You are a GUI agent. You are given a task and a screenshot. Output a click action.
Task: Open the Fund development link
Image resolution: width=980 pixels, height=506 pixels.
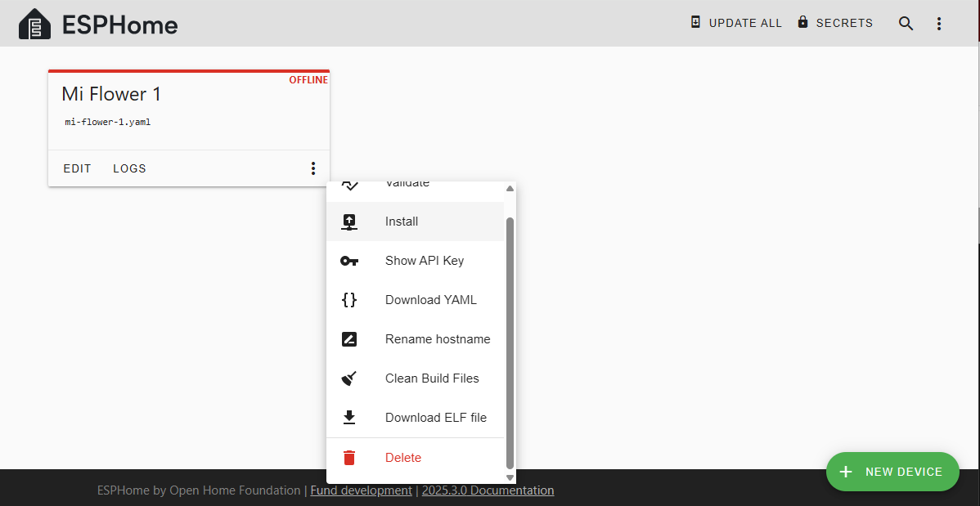click(362, 490)
